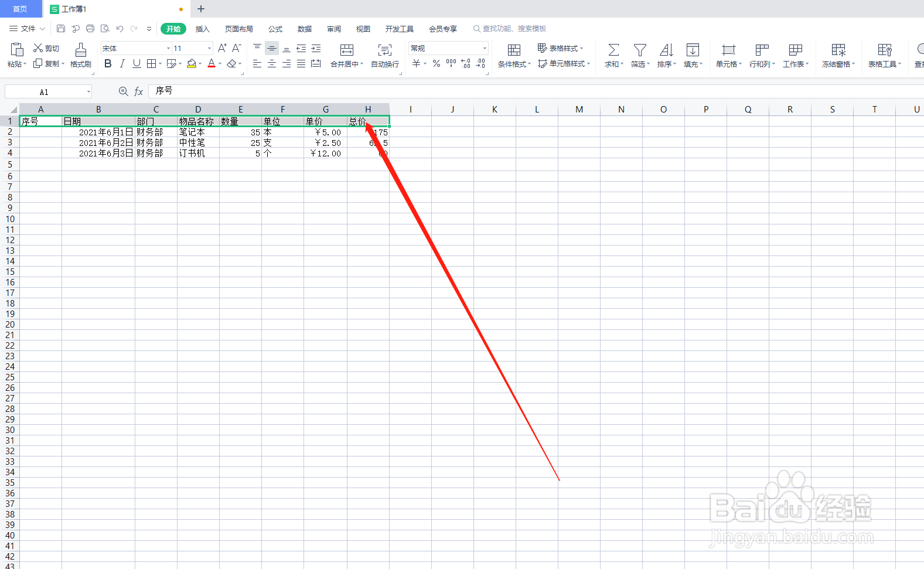Toggle Bold formatting
Screen dimensions: 924x569
(108, 63)
